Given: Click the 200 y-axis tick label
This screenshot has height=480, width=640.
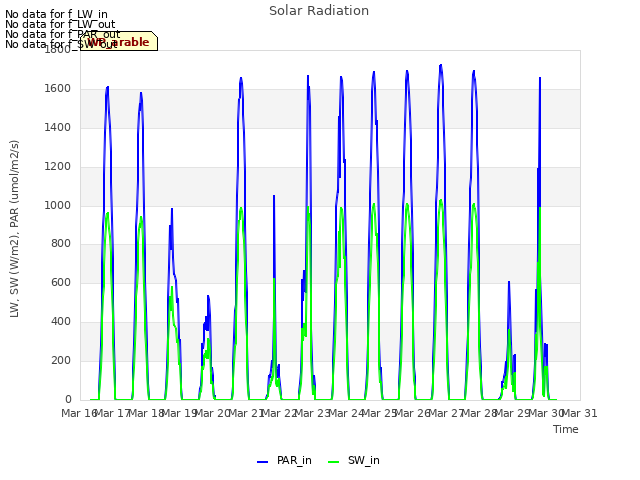Looking at the screenshot, I should 61,360.
